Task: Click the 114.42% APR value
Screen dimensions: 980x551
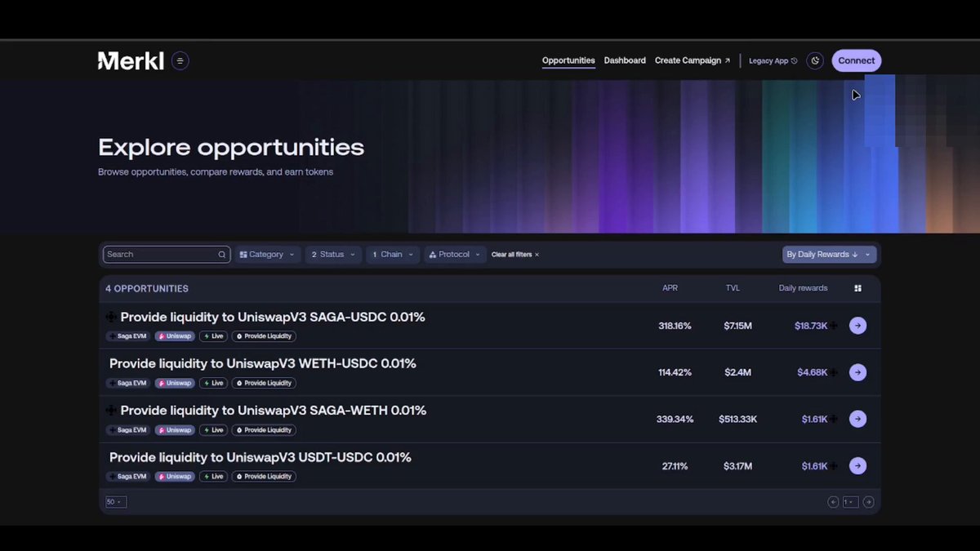Action: (x=675, y=372)
